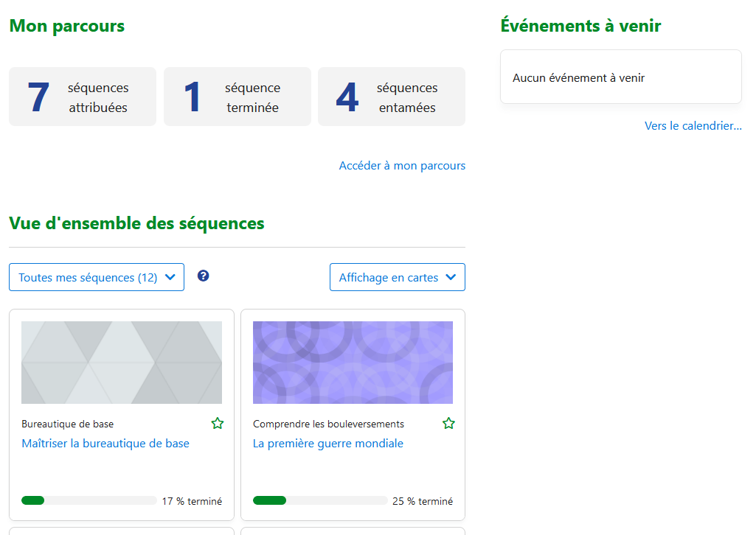Expand the Affichage en cartes dropdown
756x535 pixels.
click(x=397, y=278)
